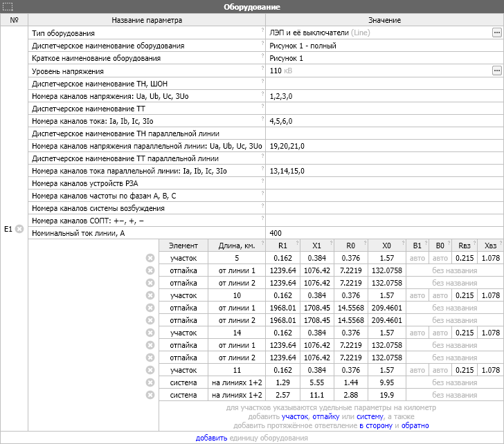Delete the участок row with length 10
Screen dimensions: 504x444
pyautogui.click(x=150, y=295)
